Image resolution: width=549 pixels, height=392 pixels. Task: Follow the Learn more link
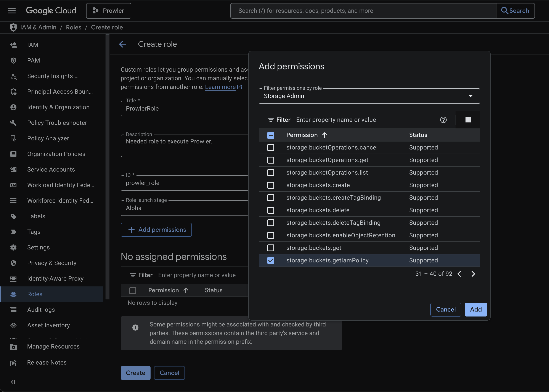pyautogui.click(x=220, y=87)
